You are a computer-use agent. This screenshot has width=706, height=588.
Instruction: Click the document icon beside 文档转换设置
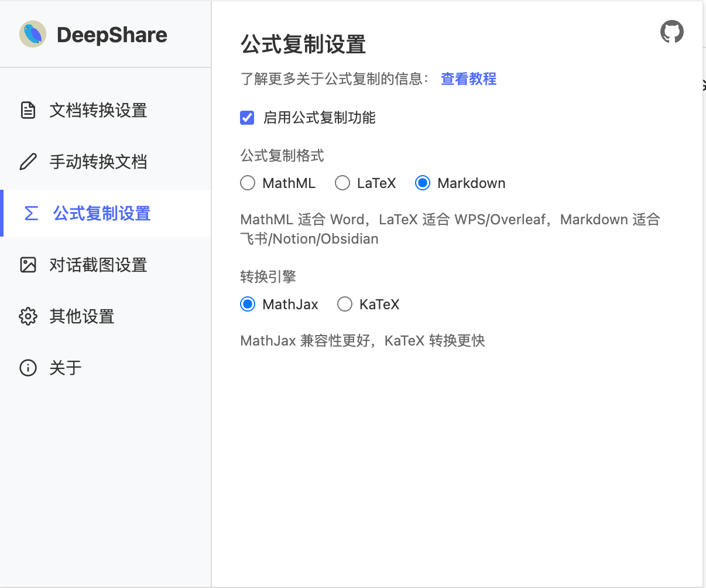[28, 110]
